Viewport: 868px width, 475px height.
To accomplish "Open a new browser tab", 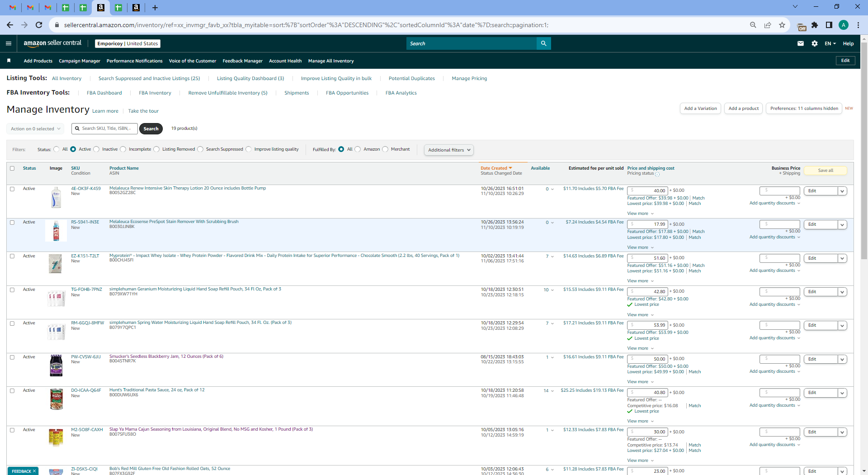I will (x=155, y=8).
